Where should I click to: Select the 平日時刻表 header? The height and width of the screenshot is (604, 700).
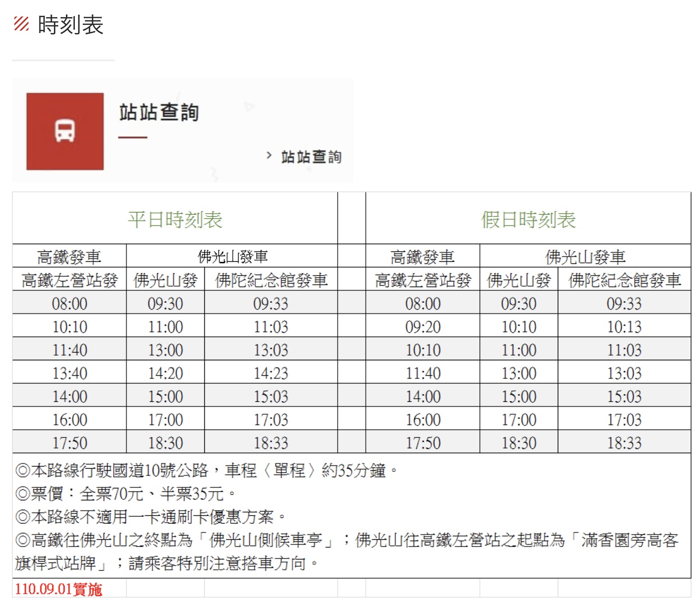pos(175,219)
